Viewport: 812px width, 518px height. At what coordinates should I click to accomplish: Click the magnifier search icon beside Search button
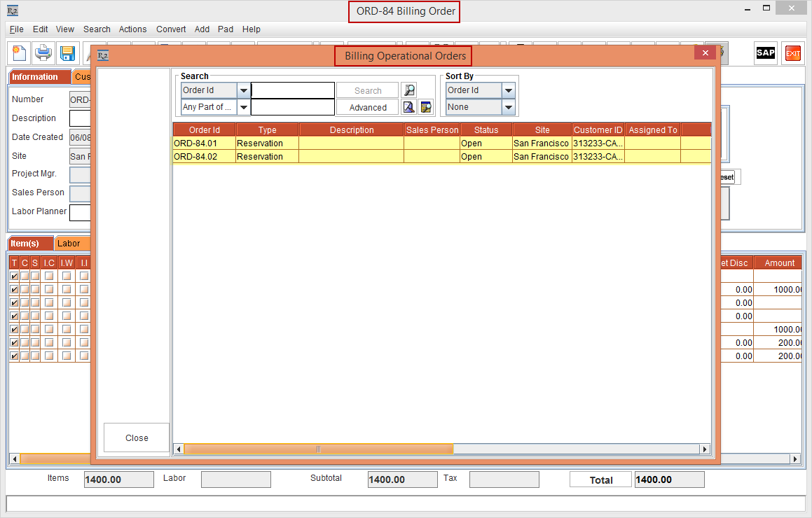409,90
